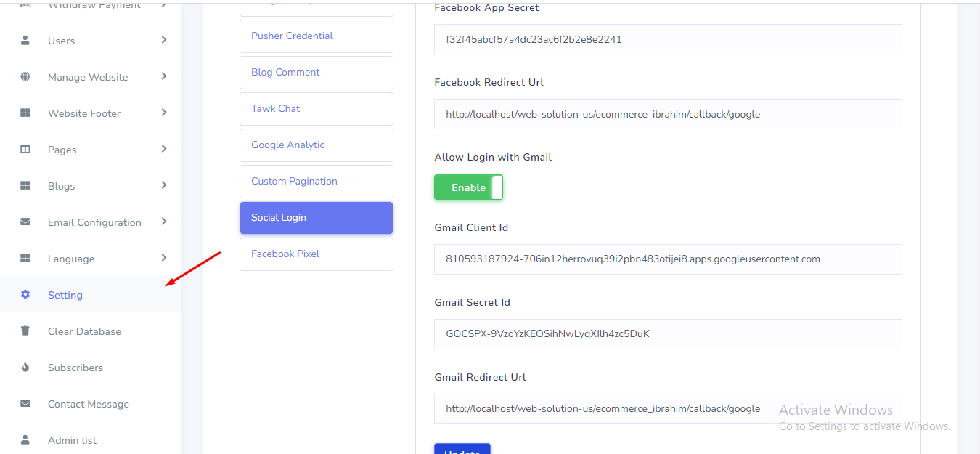Image resolution: width=980 pixels, height=454 pixels.
Task: Click the Setting gear icon
Action: [x=25, y=295]
